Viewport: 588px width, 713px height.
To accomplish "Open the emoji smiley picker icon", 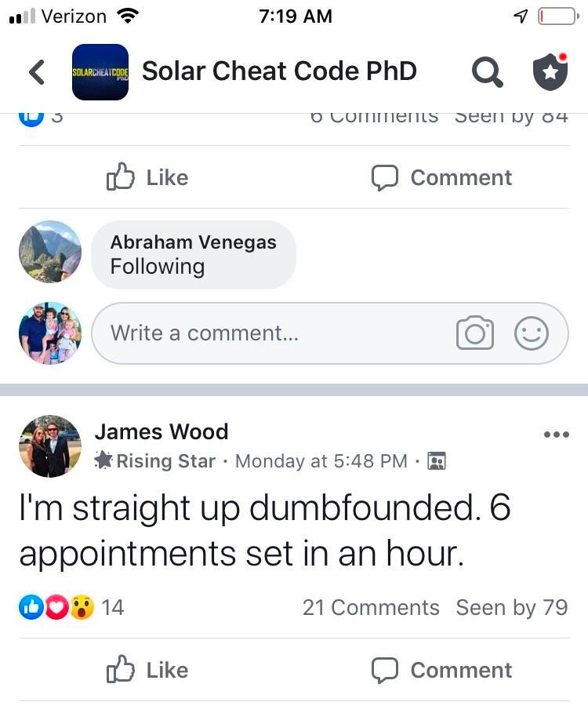I will point(532,333).
